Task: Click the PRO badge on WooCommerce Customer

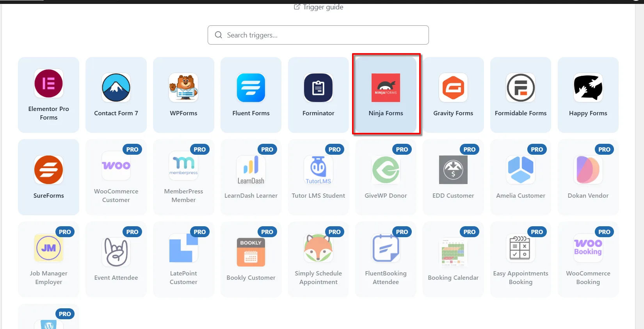Action: point(132,149)
